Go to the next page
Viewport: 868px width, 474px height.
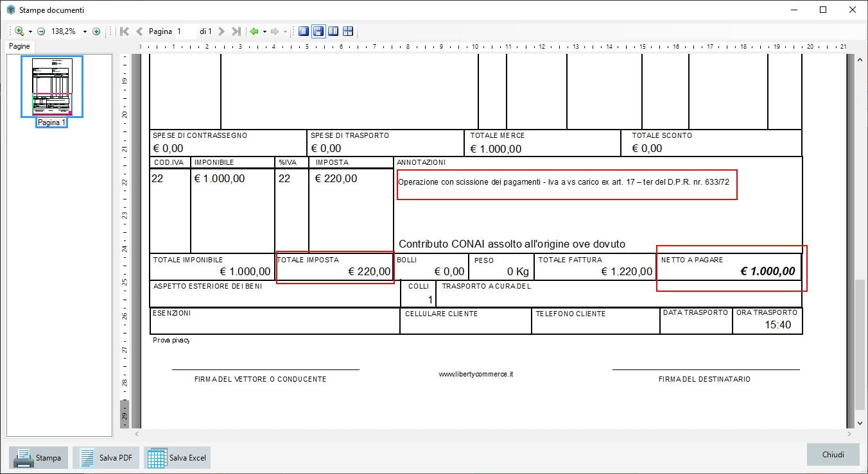[221, 31]
